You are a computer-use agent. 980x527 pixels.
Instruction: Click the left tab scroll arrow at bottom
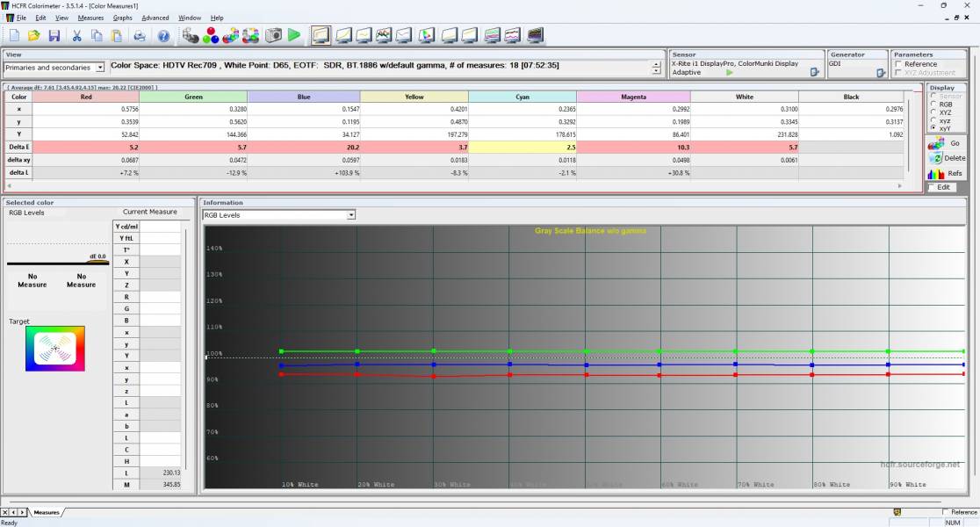pyautogui.click(x=14, y=512)
